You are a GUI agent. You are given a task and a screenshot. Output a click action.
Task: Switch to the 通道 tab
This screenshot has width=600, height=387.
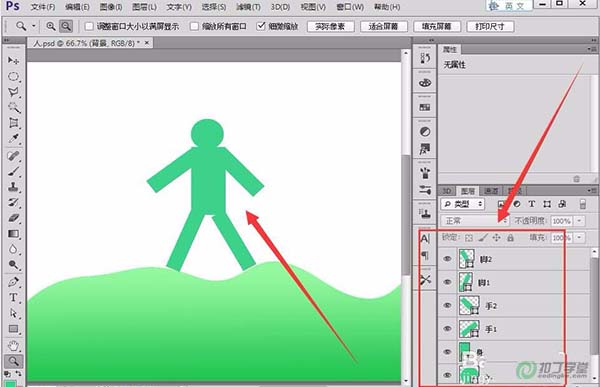(x=491, y=191)
